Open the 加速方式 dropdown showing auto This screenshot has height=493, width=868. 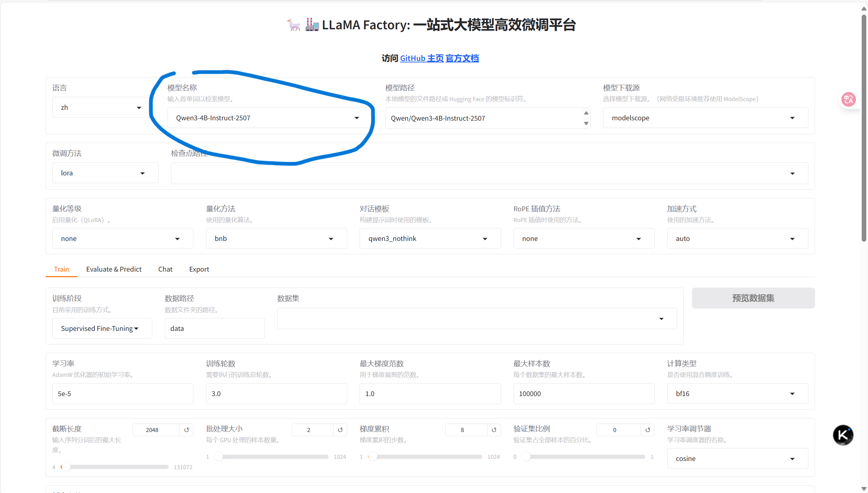point(737,238)
